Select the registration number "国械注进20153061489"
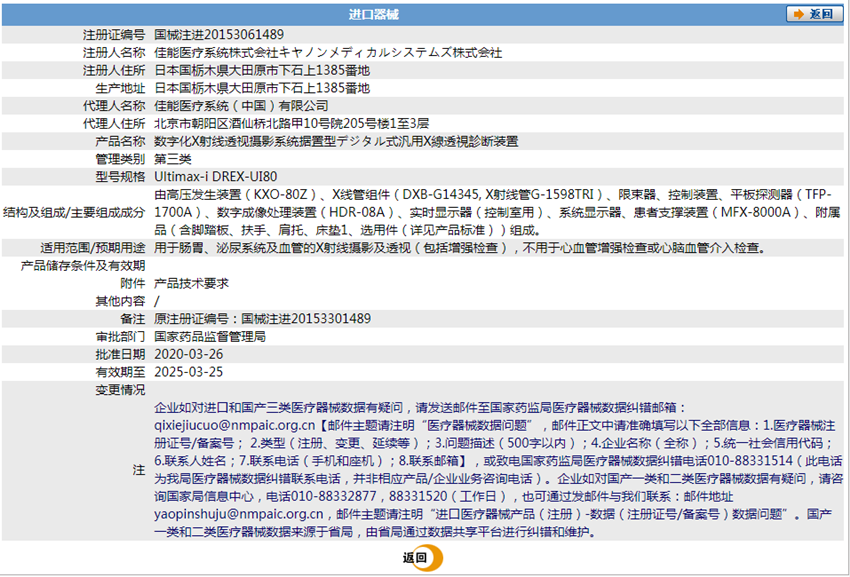This screenshot has width=850, height=577. click(219, 35)
